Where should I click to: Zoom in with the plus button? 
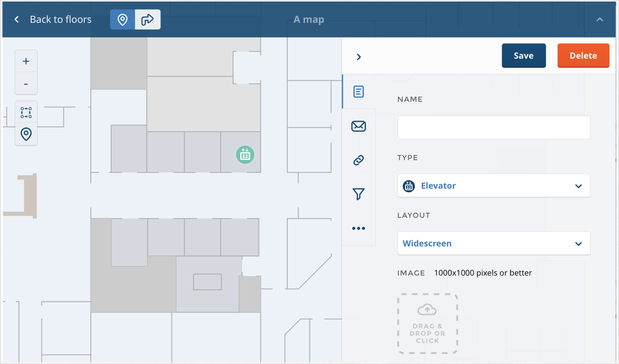tap(26, 61)
